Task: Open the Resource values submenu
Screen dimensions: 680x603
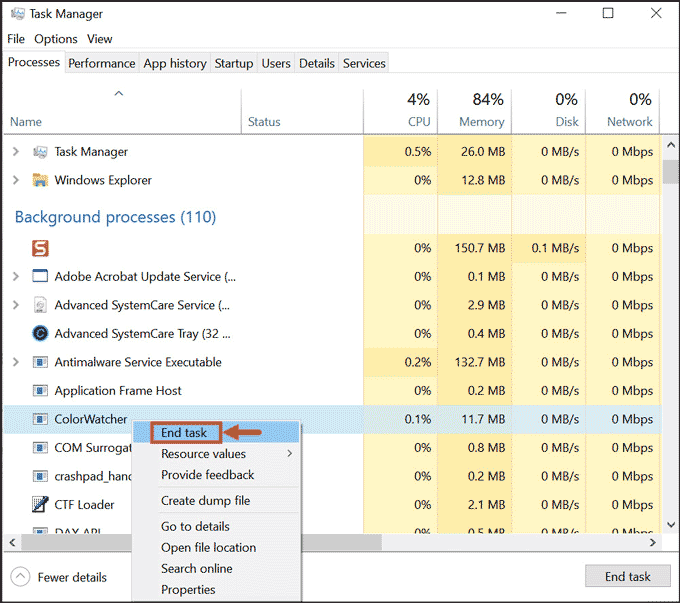Action: [216, 454]
